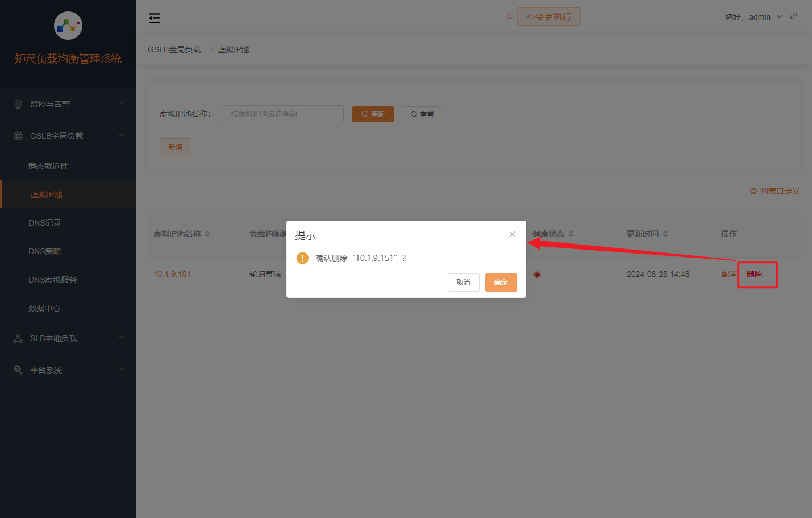Image resolution: width=812 pixels, height=518 pixels.
Task: Sort by 健康状态 column arrows
Action: click(x=571, y=234)
